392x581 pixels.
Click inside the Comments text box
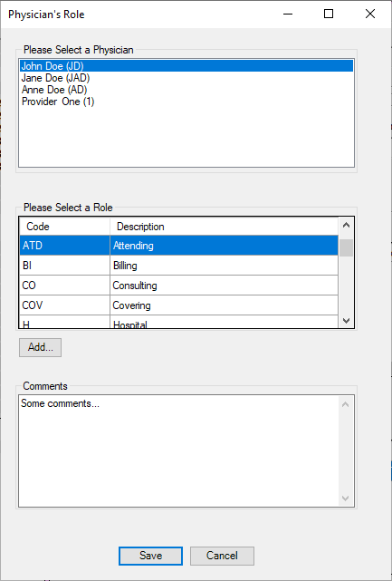coord(178,451)
